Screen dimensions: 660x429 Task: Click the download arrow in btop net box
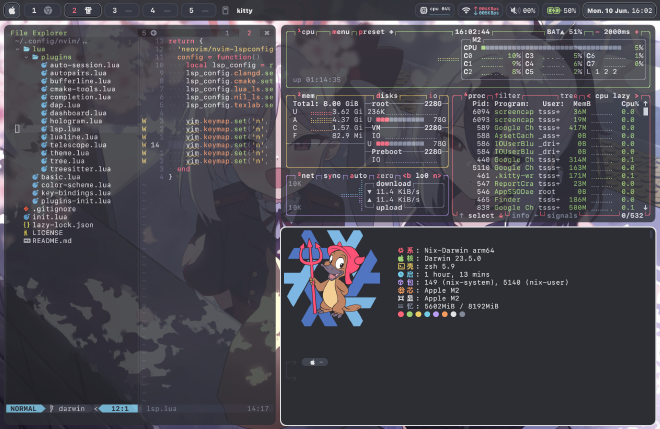point(370,192)
